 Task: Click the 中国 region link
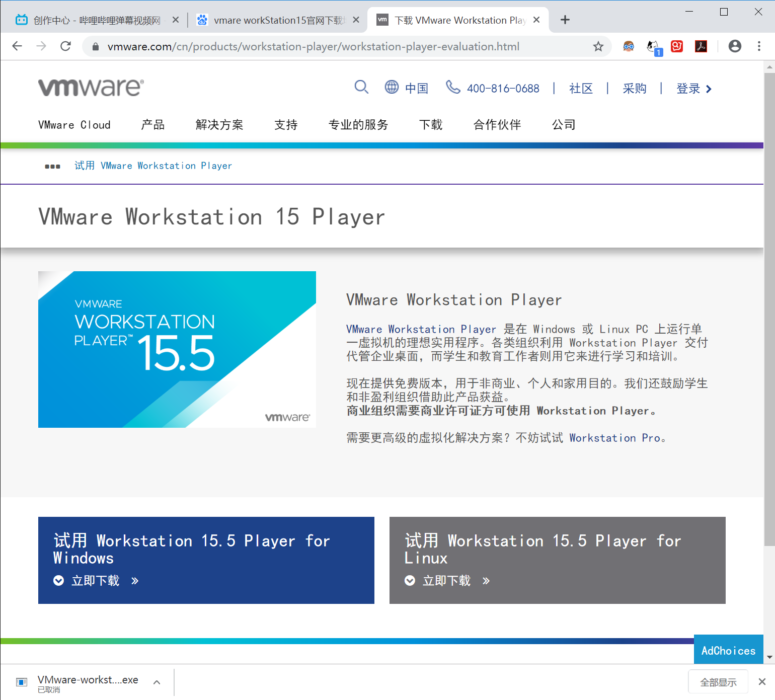[417, 89]
